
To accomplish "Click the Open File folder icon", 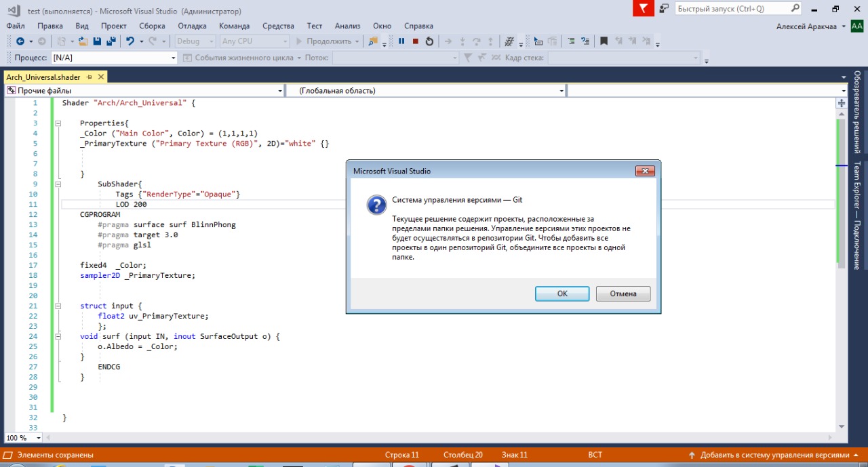I will 83,41.
